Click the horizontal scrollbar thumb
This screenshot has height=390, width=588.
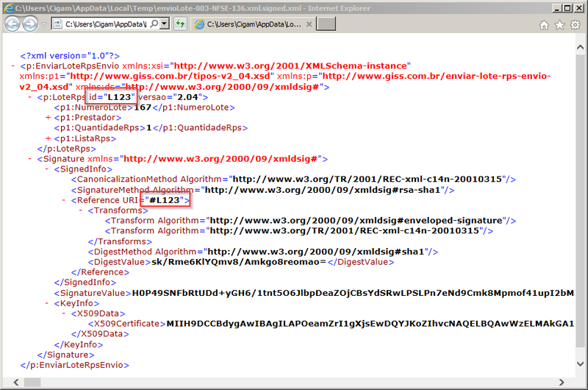pos(32,383)
